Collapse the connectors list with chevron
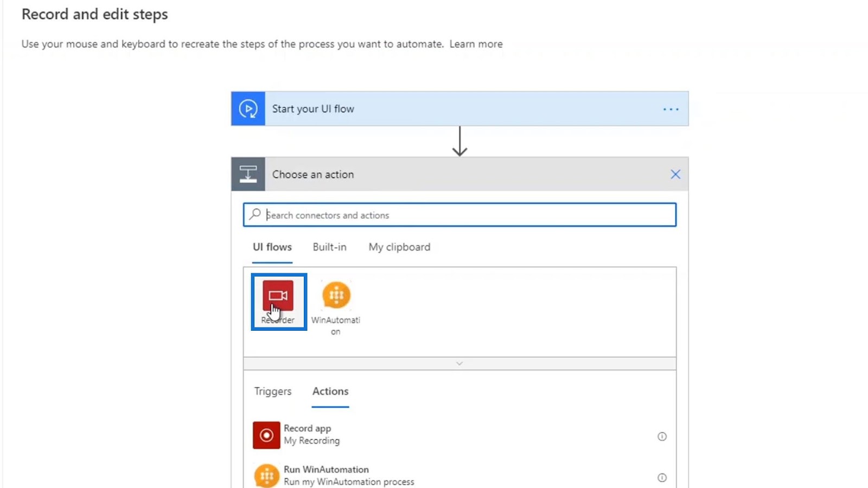Image resolution: width=868 pixels, height=488 pixels. pos(459,363)
